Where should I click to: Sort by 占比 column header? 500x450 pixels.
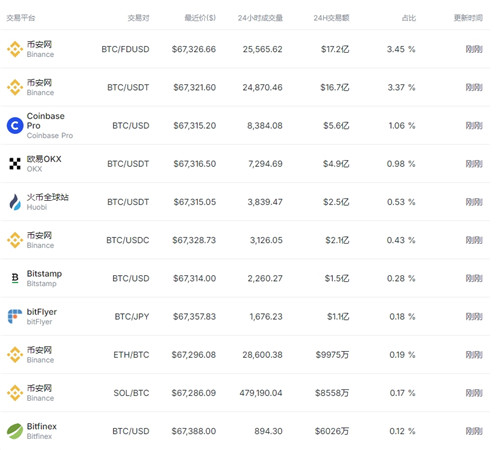point(409,18)
